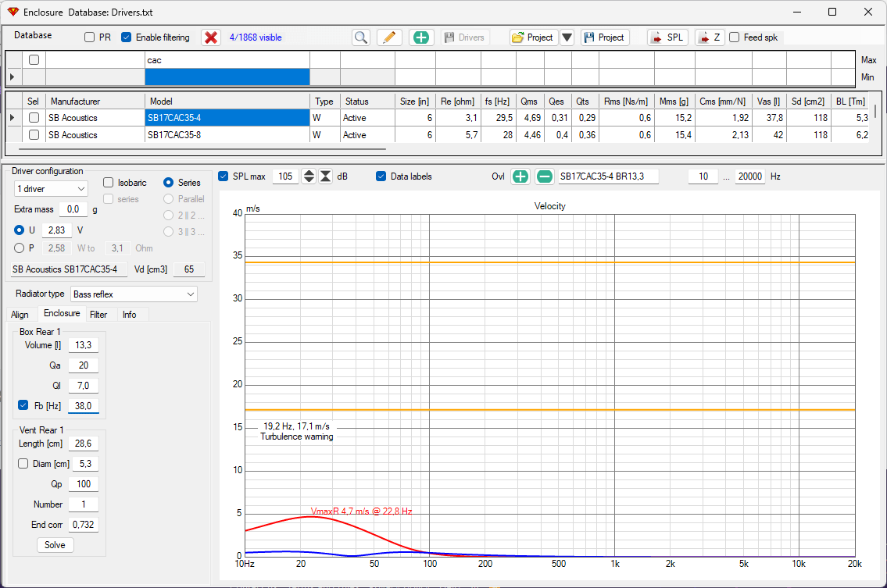Sort by Vas [l] column header

pos(769,102)
